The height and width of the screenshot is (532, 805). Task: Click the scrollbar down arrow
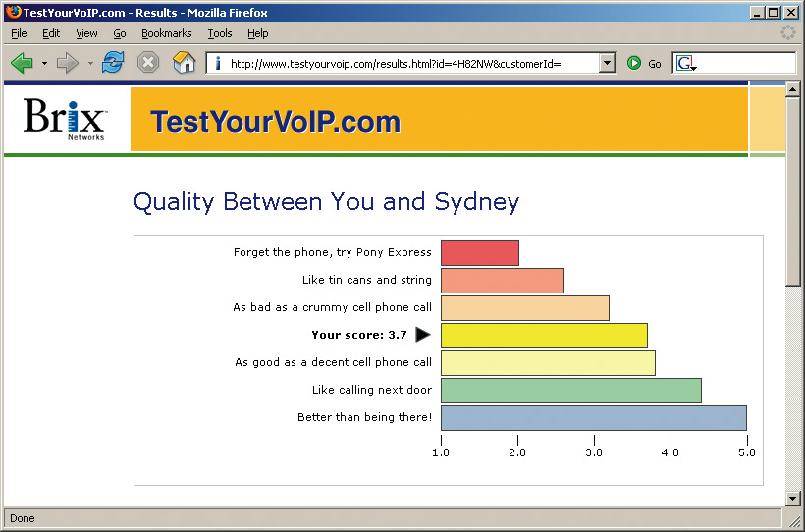click(x=792, y=498)
